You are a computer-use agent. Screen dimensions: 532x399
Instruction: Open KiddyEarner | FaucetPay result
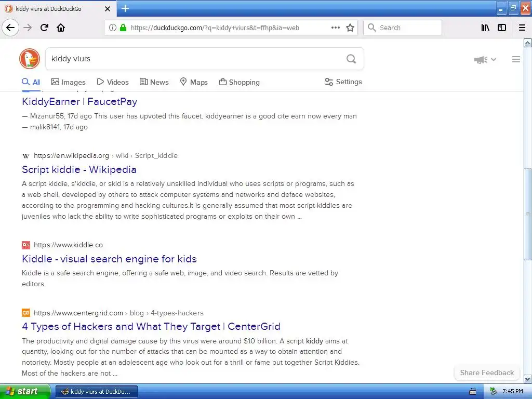pos(79,101)
